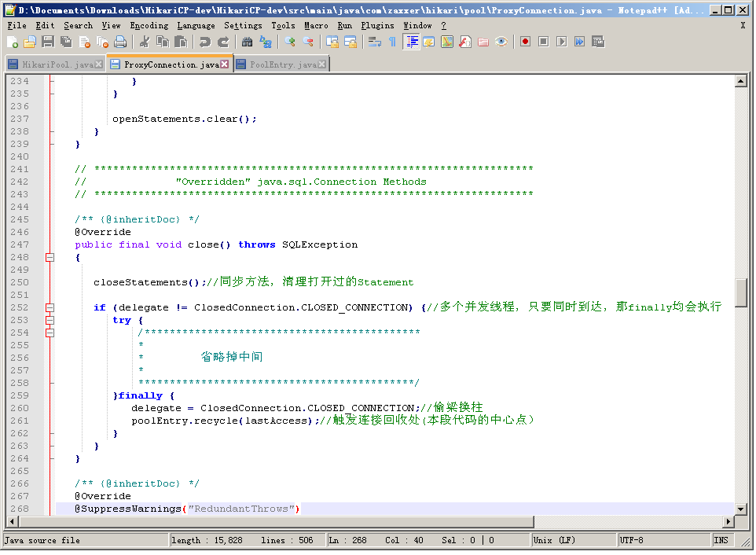Click the Open file toolbar icon
Screen dimensions: 756x555
point(30,42)
